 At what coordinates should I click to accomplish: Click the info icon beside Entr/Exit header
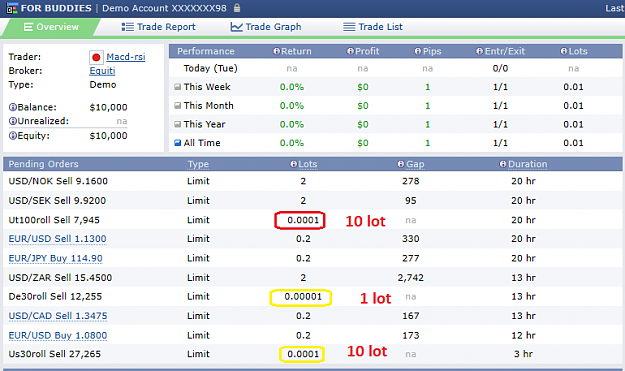(x=480, y=51)
